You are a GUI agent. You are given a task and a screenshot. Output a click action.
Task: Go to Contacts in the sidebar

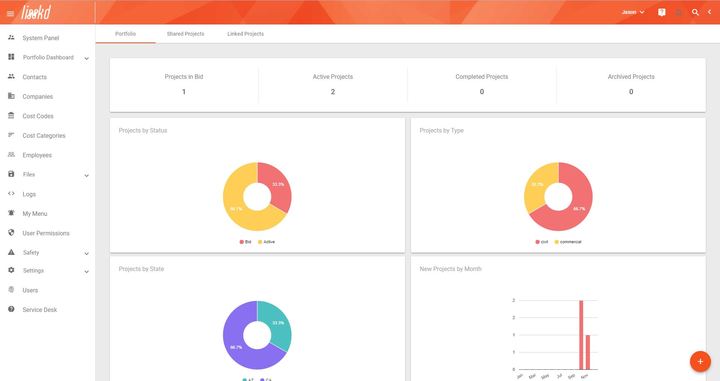click(x=34, y=77)
